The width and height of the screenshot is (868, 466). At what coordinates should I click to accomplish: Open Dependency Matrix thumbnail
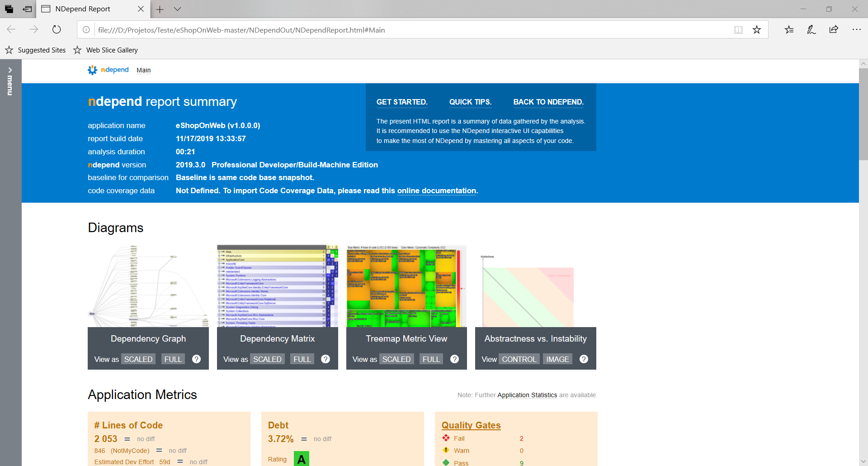click(x=278, y=286)
